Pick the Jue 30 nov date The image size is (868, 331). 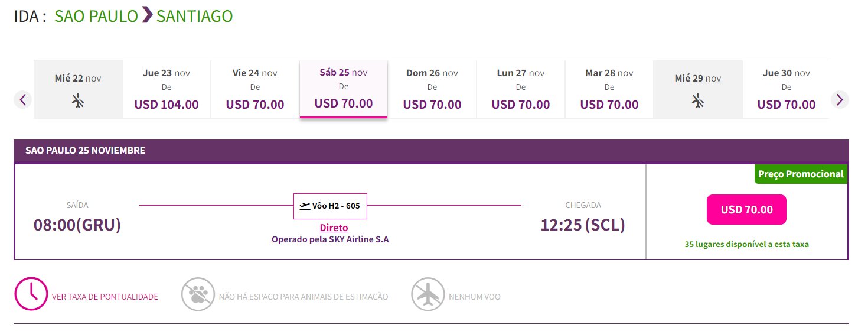[x=786, y=89]
